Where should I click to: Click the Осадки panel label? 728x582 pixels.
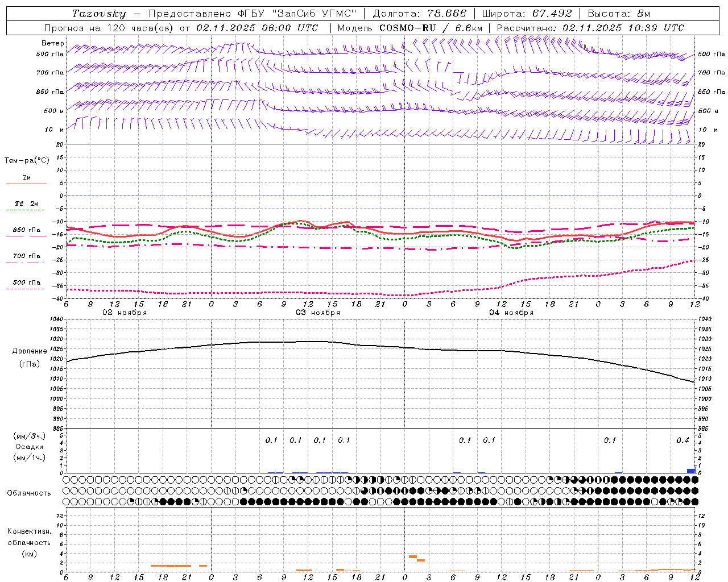[30, 447]
